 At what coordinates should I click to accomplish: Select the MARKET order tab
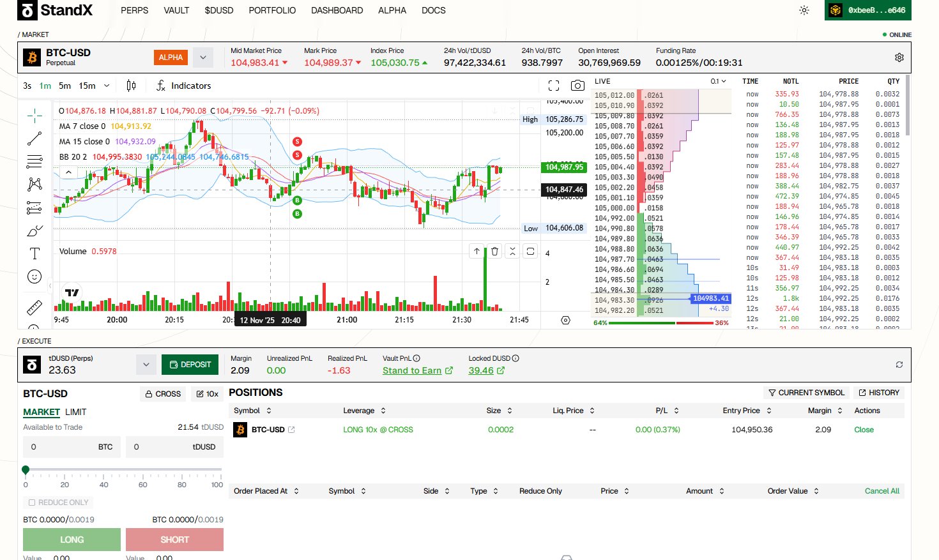[42, 412]
